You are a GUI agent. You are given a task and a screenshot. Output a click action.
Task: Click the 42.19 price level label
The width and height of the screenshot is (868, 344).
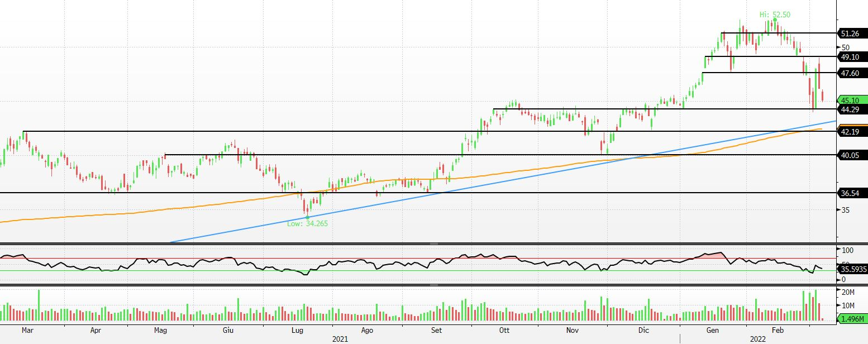click(x=852, y=132)
